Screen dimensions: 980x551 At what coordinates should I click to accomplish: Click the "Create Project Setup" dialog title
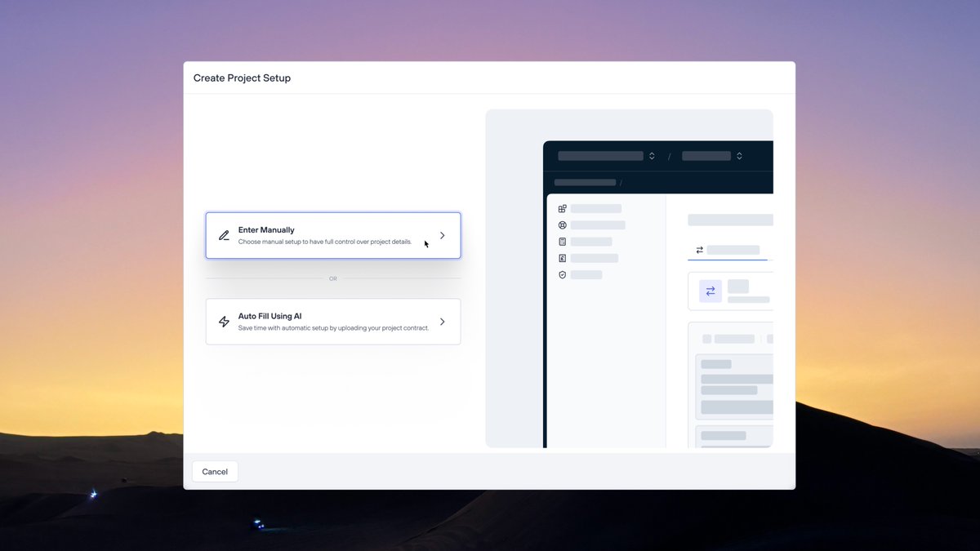click(242, 78)
